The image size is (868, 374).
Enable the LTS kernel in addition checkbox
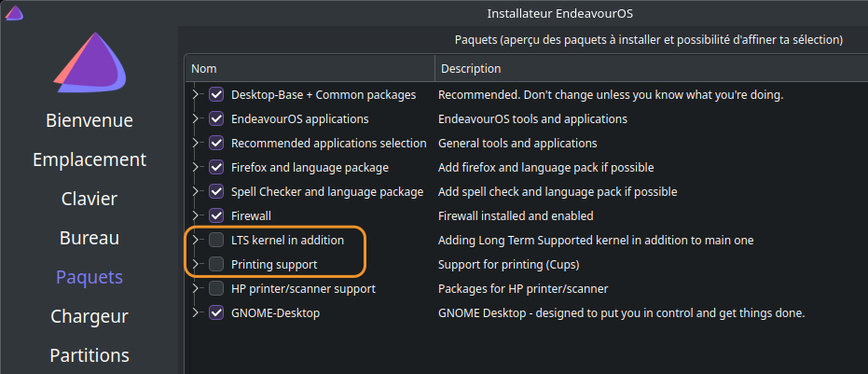216,240
